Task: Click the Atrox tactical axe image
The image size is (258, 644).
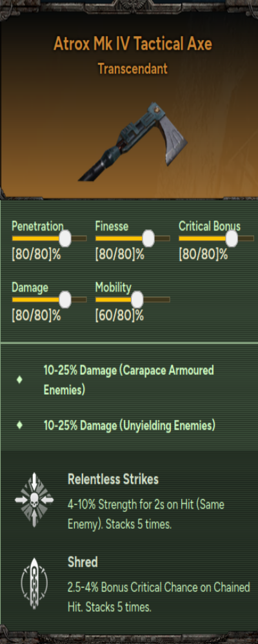Action: coord(133,141)
